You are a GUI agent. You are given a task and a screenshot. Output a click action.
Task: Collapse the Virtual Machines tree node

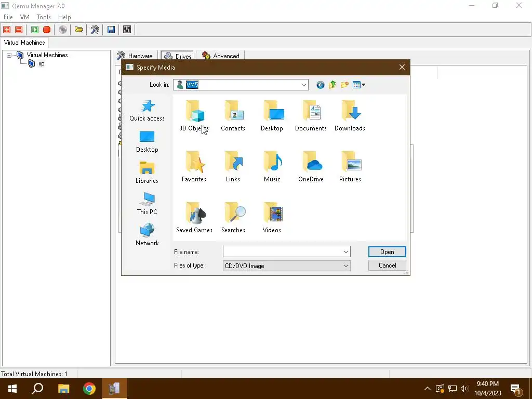click(x=9, y=55)
